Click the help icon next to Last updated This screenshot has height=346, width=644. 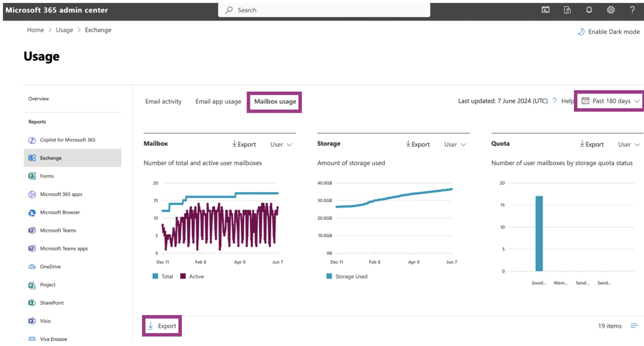pos(554,101)
